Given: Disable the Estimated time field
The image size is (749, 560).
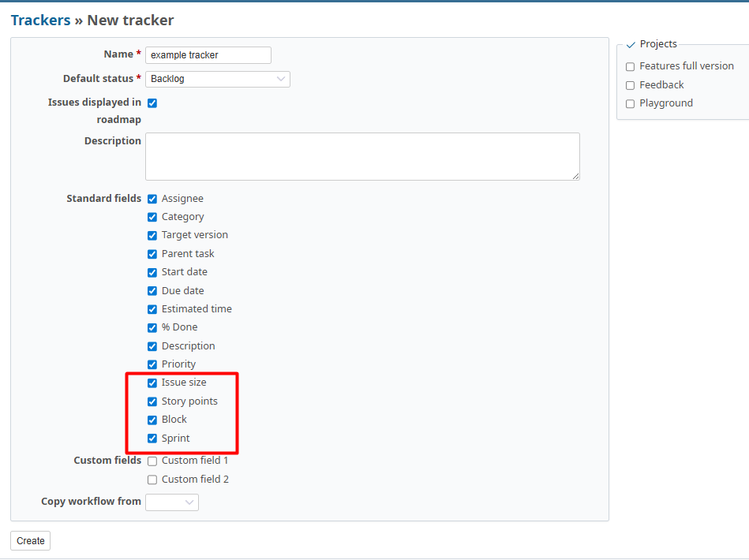Looking at the screenshot, I should (x=152, y=309).
